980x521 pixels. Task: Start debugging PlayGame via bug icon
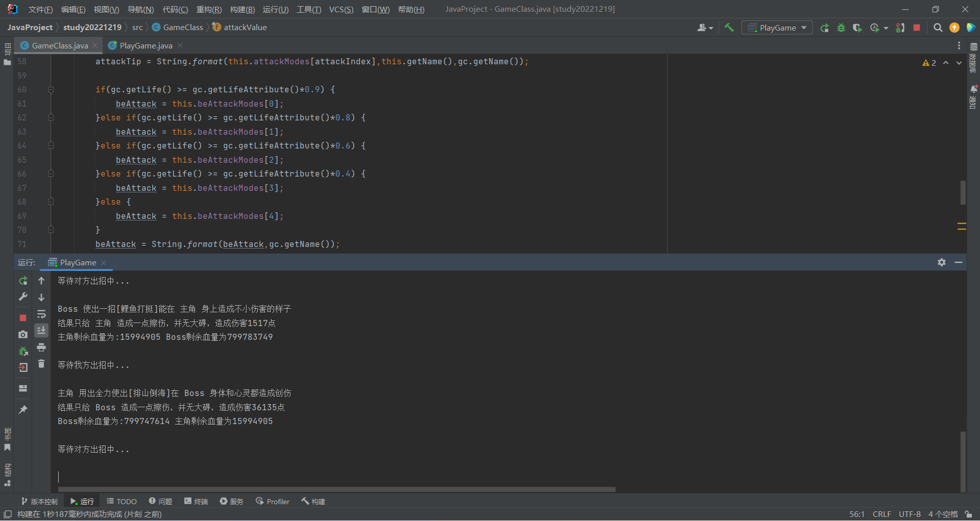pos(841,28)
